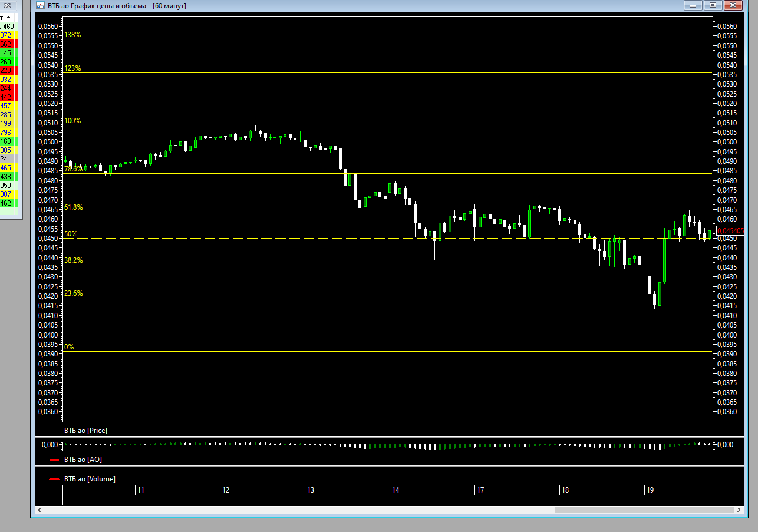Click the 61.8% Fibonacci level label

pyautogui.click(x=74, y=207)
